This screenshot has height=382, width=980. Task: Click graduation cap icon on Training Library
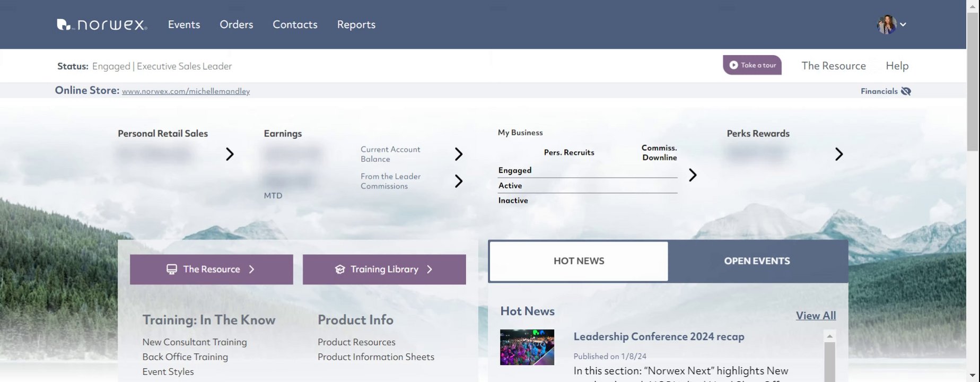pyautogui.click(x=340, y=270)
